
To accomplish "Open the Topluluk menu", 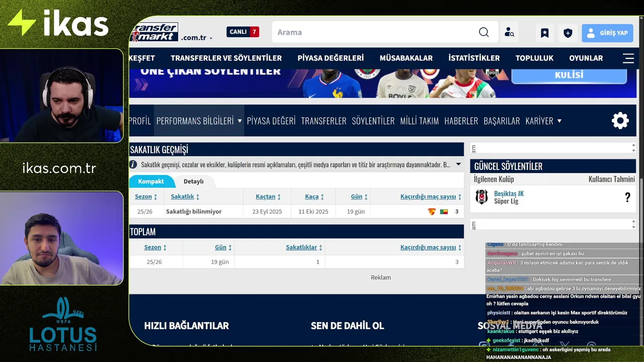I will pos(534,58).
